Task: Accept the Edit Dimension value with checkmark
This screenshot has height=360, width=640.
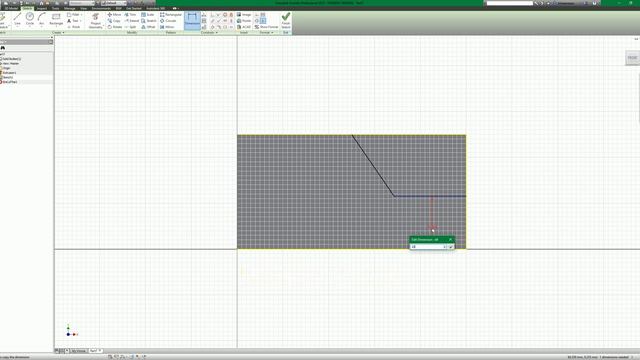Action: point(451,247)
